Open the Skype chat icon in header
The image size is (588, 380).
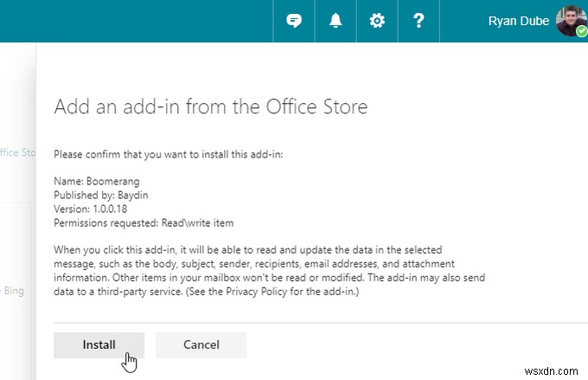pos(294,21)
